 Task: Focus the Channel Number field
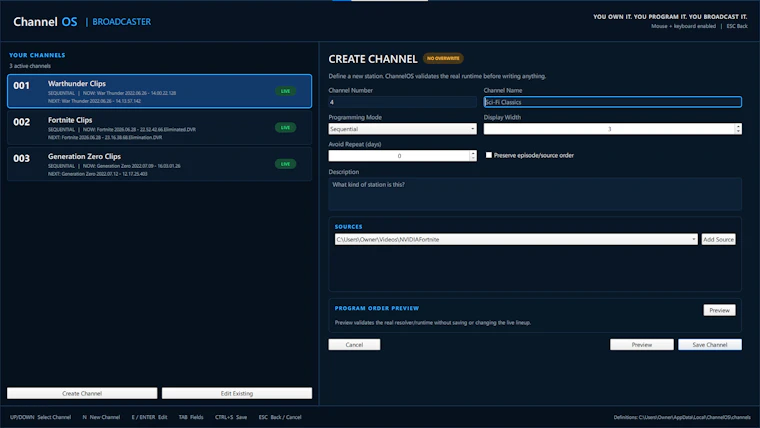pyautogui.click(x=402, y=102)
